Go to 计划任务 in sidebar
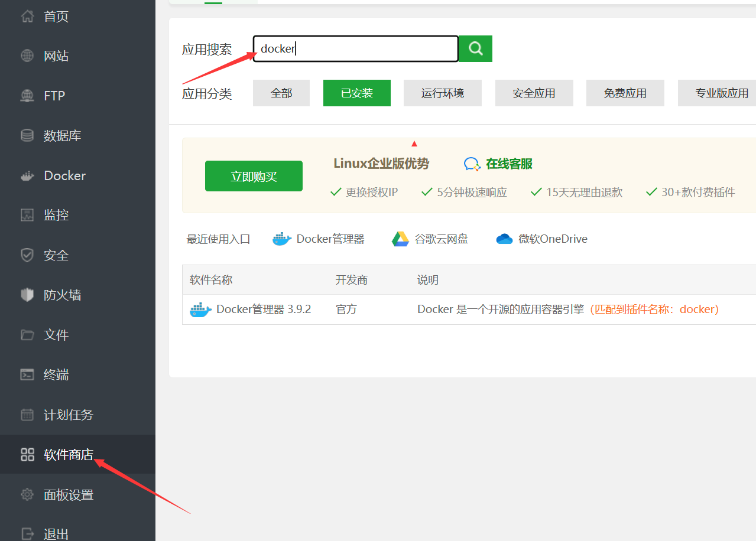 click(68, 415)
